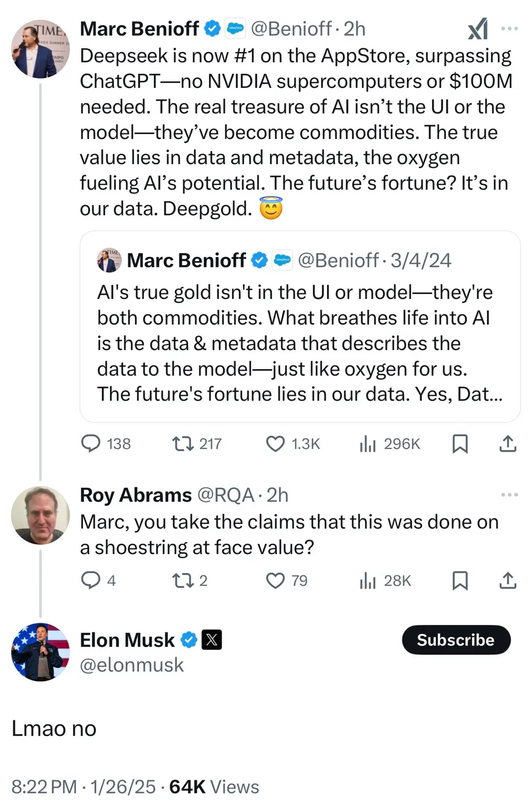Open more options on Benioff's tweet
The width and height of the screenshot is (532, 811).
510,29
